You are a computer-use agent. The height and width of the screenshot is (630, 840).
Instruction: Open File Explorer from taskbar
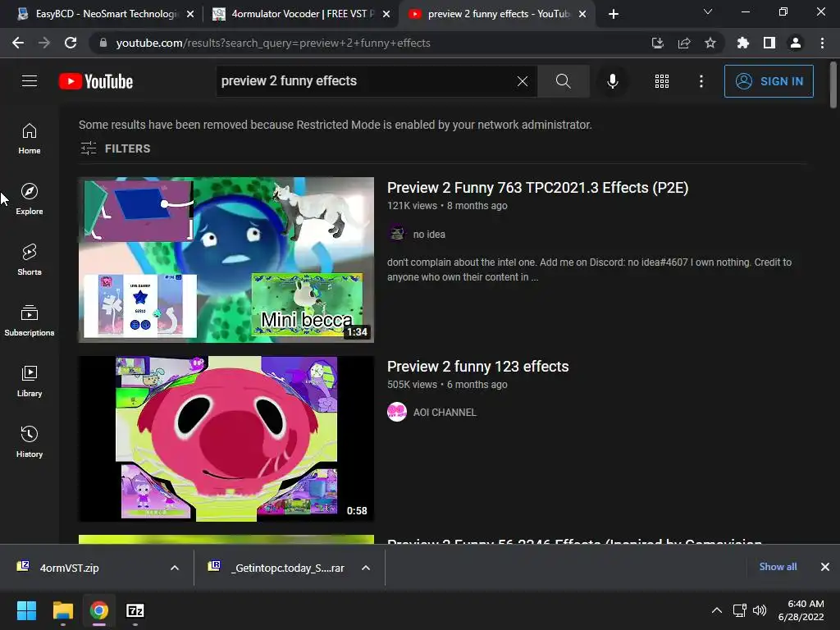point(62,610)
